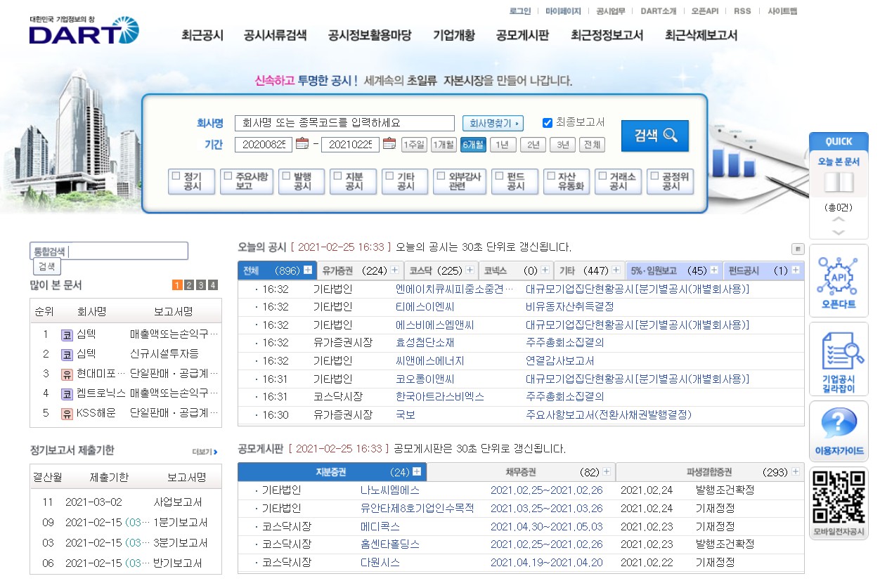Check the 정기공시 checkbox
The width and height of the screenshot is (880, 588).
click(176, 176)
